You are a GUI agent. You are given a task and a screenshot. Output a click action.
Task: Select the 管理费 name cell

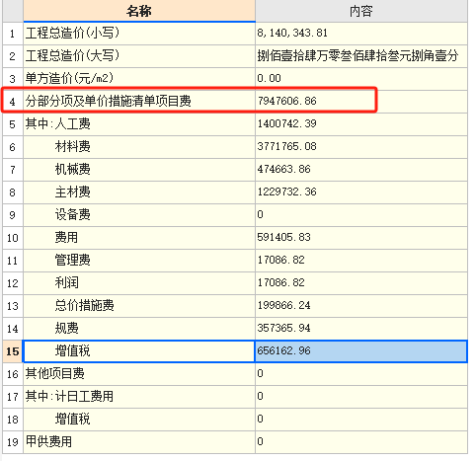tap(139, 261)
